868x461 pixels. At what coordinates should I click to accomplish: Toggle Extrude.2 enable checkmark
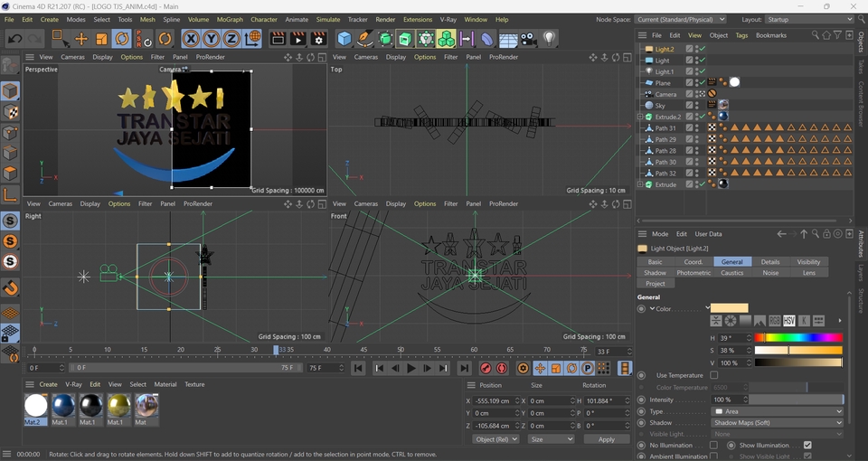coord(703,117)
